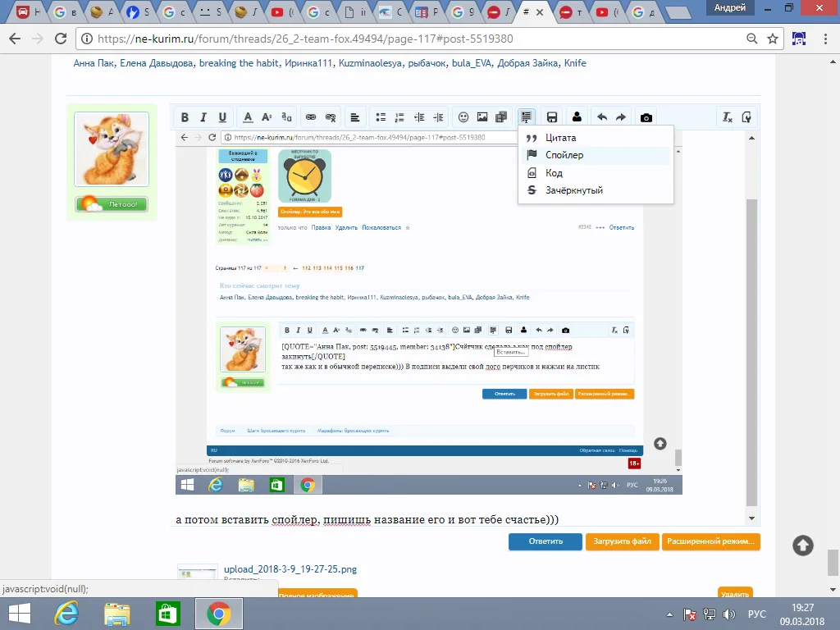840x630 pixels.
Task: Select Спойлер from the insert menu
Action: point(596,155)
